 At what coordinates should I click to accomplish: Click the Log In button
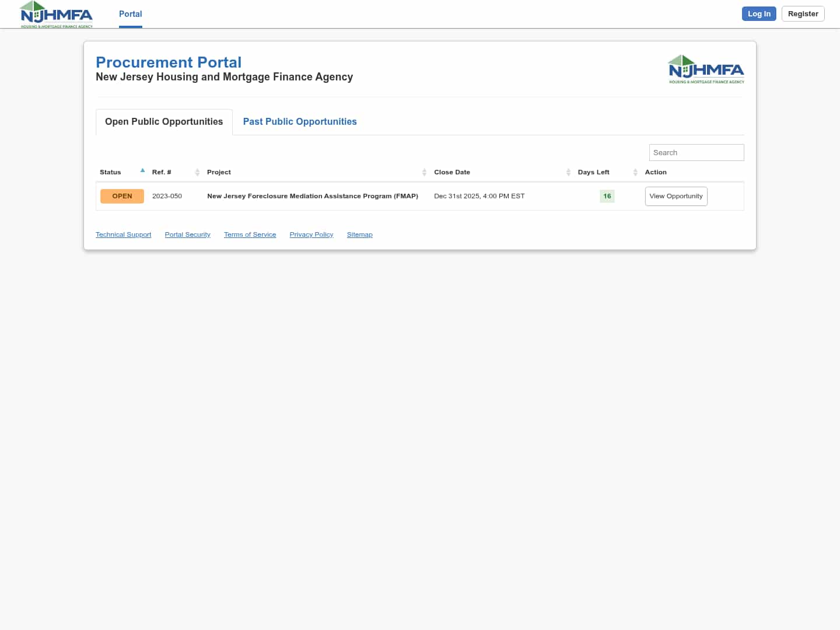(759, 13)
